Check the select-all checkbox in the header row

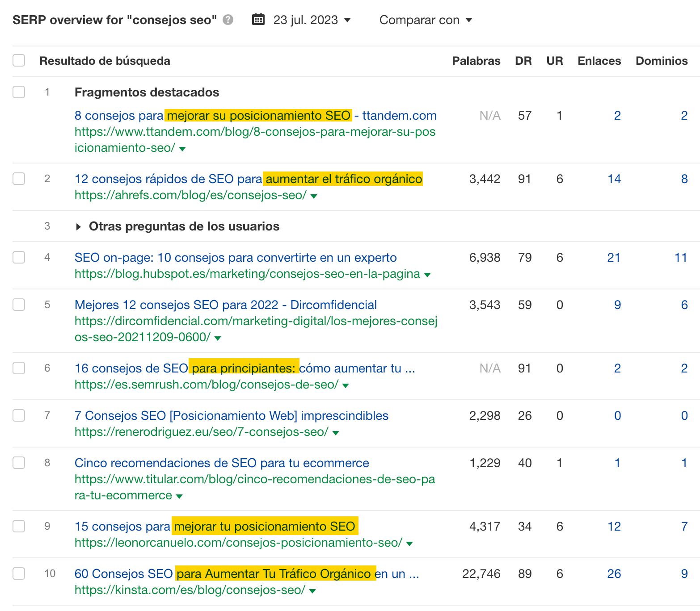(18, 59)
